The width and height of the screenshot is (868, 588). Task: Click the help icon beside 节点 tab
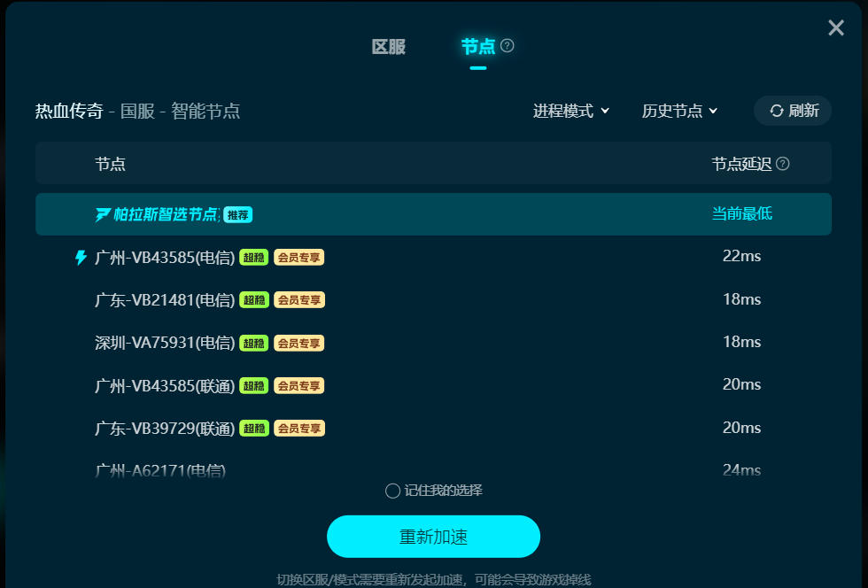coord(508,46)
